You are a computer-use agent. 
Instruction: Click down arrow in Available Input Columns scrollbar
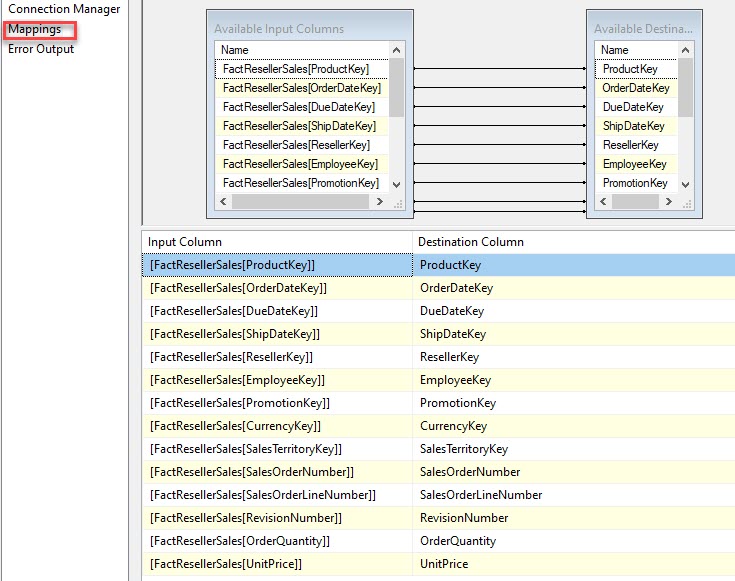click(x=396, y=184)
